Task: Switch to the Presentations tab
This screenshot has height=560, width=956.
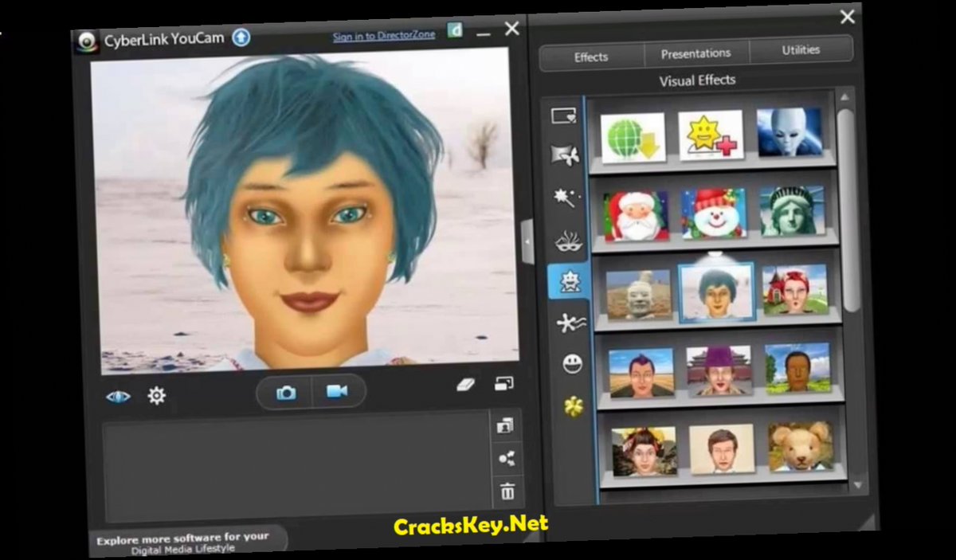Action: coord(695,53)
